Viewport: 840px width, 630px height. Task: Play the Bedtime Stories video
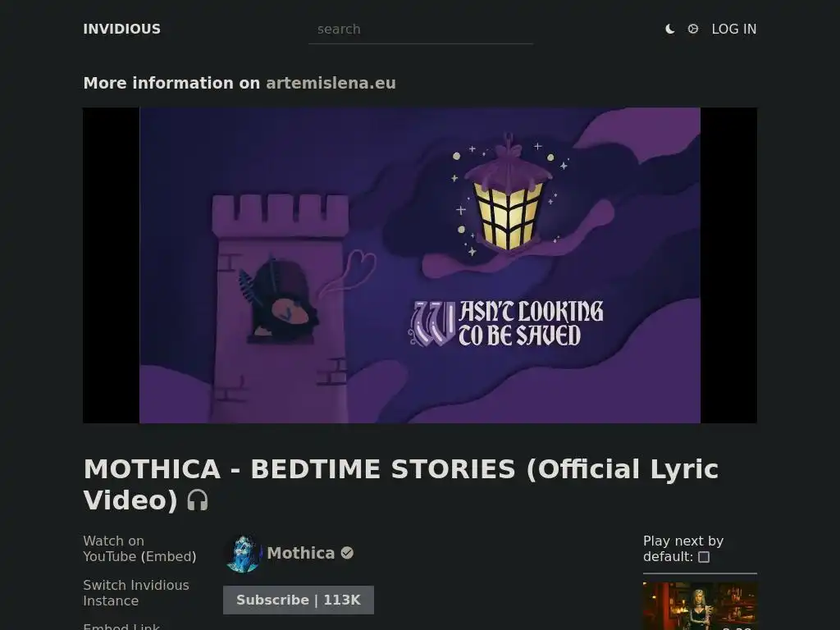420,265
